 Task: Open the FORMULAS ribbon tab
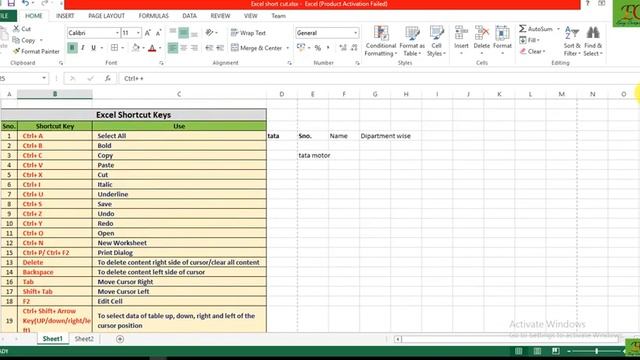click(153, 16)
